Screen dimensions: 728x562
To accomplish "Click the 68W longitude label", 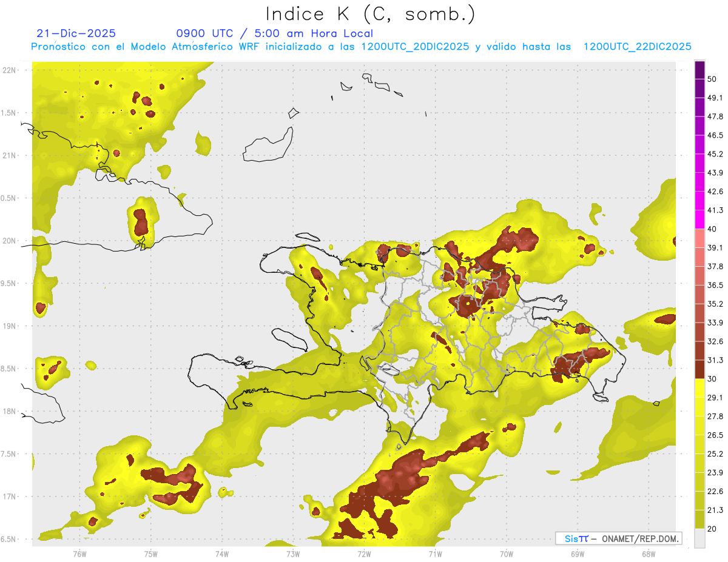I will tap(648, 554).
